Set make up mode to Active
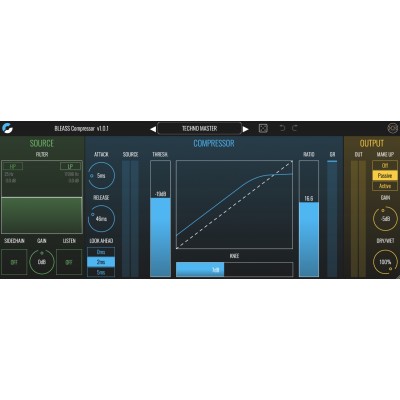Image resolution: width=400 pixels, height=400 pixels. (385, 186)
